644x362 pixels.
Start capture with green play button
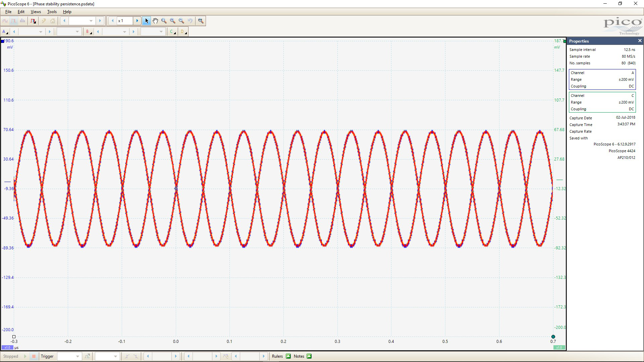pyautogui.click(x=25, y=356)
